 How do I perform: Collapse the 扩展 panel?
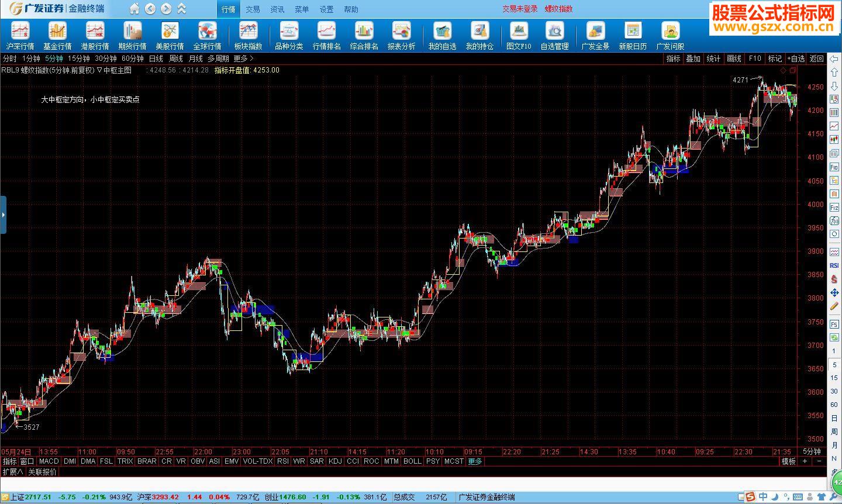(12, 472)
